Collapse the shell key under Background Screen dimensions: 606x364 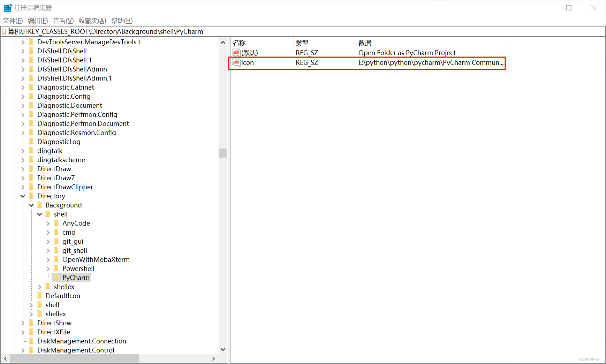pyautogui.click(x=40, y=214)
